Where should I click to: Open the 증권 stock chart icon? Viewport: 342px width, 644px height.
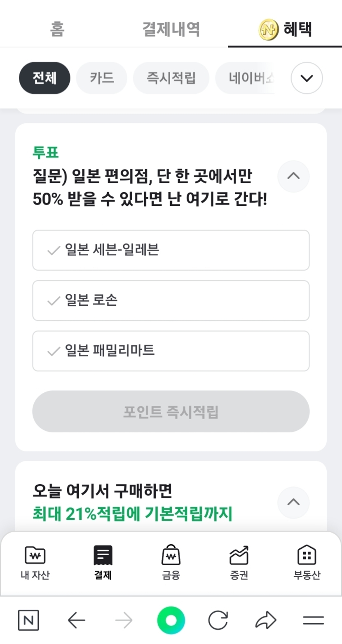239,555
